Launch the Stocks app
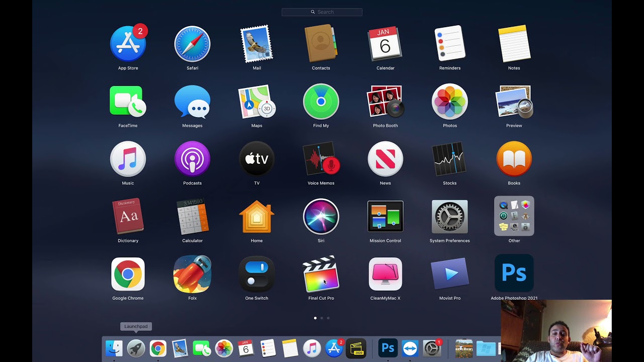The width and height of the screenshot is (644, 362). [450, 159]
